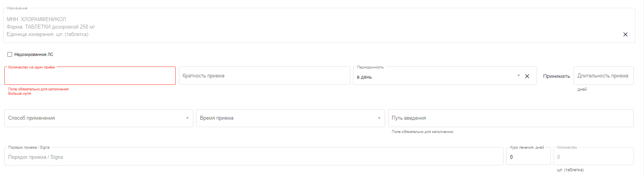Image resolution: width=644 pixels, height=176 pixels.
Task: Click into the Кратность приема field
Action: pos(264,75)
